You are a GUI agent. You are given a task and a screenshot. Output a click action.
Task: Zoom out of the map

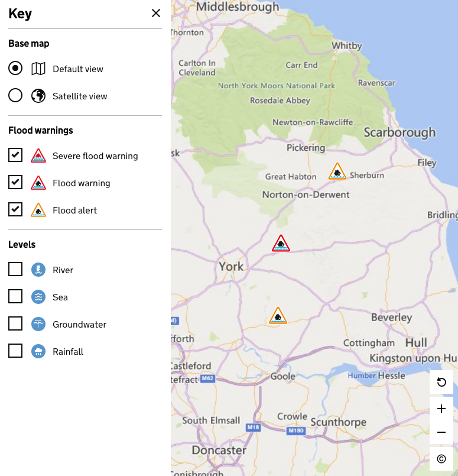click(x=441, y=433)
